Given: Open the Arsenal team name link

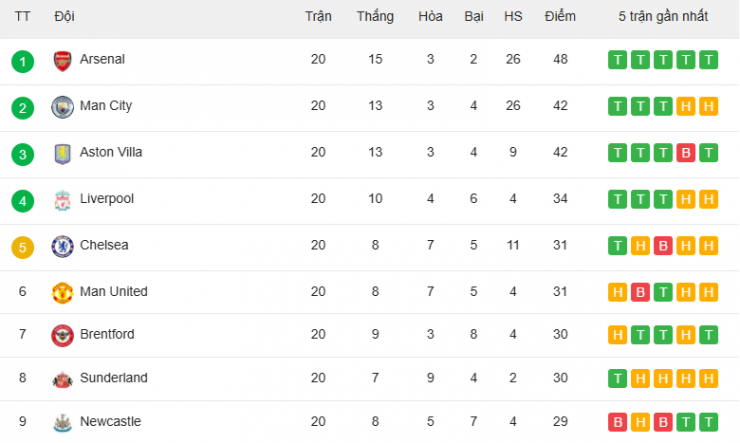Looking at the screenshot, I should [102, 60].
